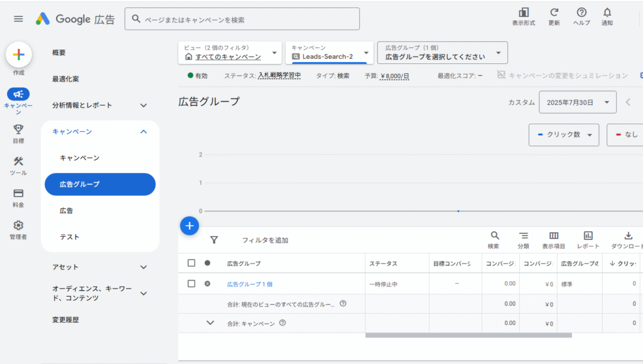Open 表示形式 appearance settings
This screenshot has width=643, height=364.
tap(524, 14)
